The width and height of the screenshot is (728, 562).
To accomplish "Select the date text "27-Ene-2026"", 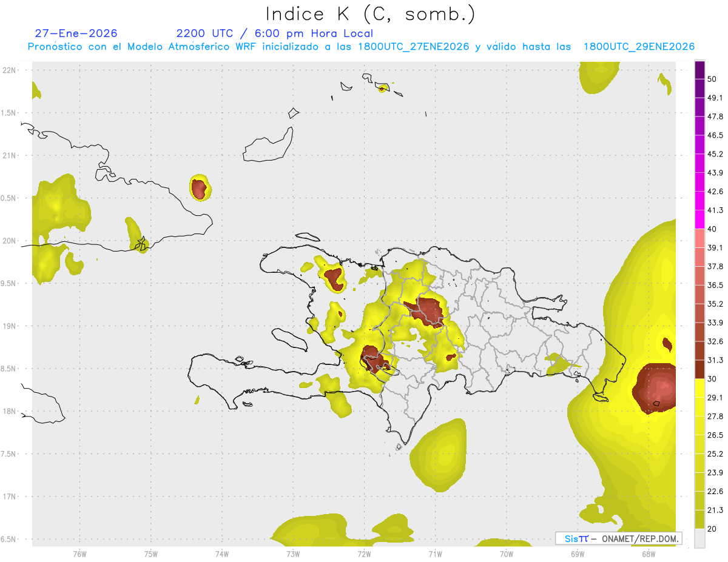I will [x=76, y=33].
